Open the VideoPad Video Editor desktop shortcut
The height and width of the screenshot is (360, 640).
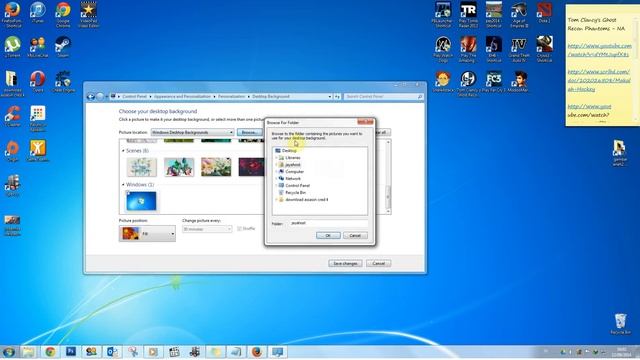point(89,15)
